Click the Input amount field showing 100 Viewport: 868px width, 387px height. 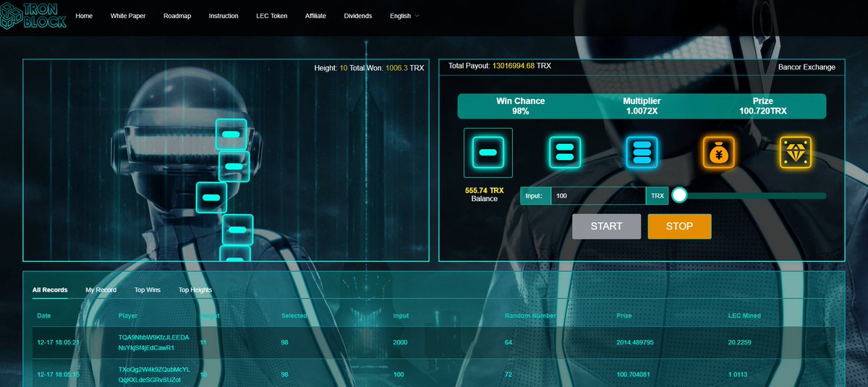point(598,196)
